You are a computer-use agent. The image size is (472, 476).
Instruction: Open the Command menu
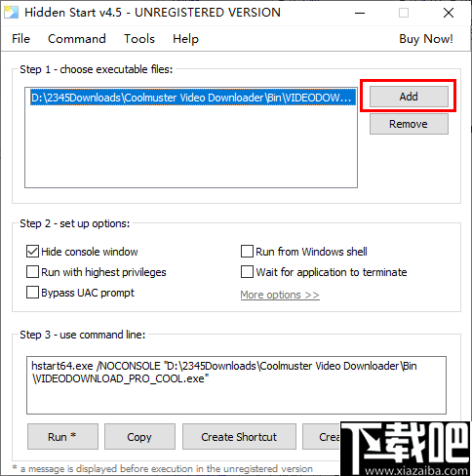(77, 39)
